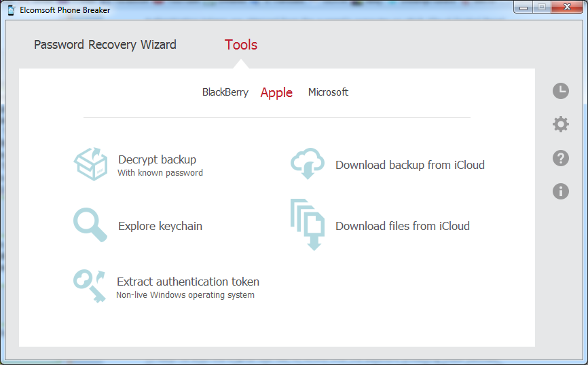Click the Decrypt backup box icon
588x365 pixels.
pos(90,164)
